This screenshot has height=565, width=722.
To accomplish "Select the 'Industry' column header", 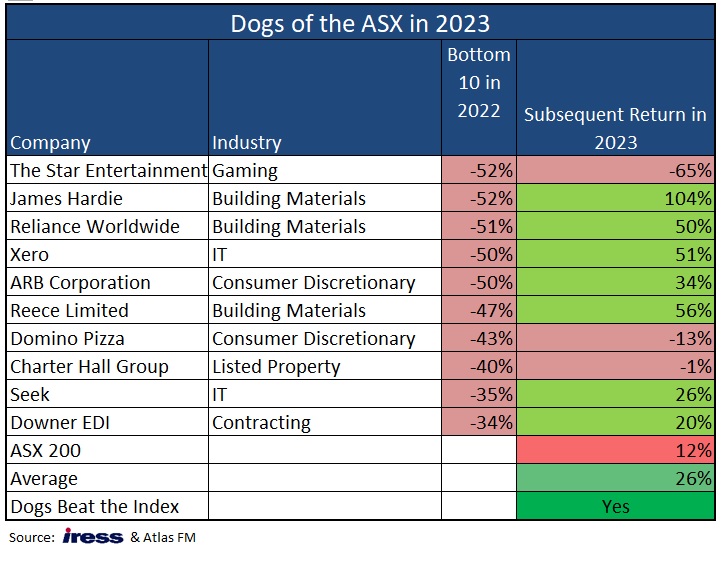I will click(x=246, y=142).
